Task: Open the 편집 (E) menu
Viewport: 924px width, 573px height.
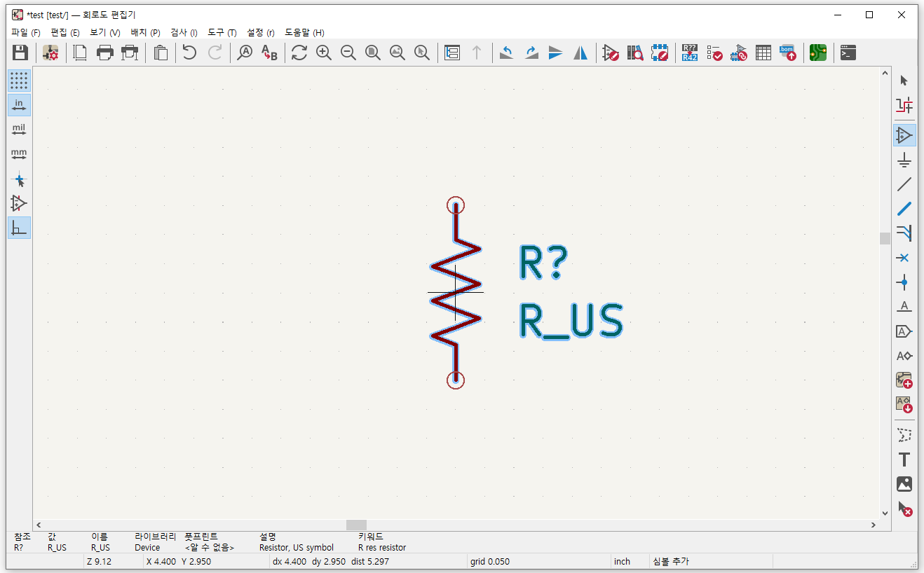Action: [x=65, y=32]
